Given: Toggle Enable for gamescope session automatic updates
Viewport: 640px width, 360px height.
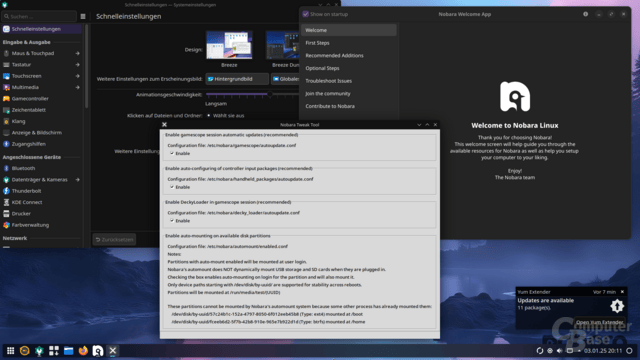Looking at the screenshot, I should pos(172,153).
